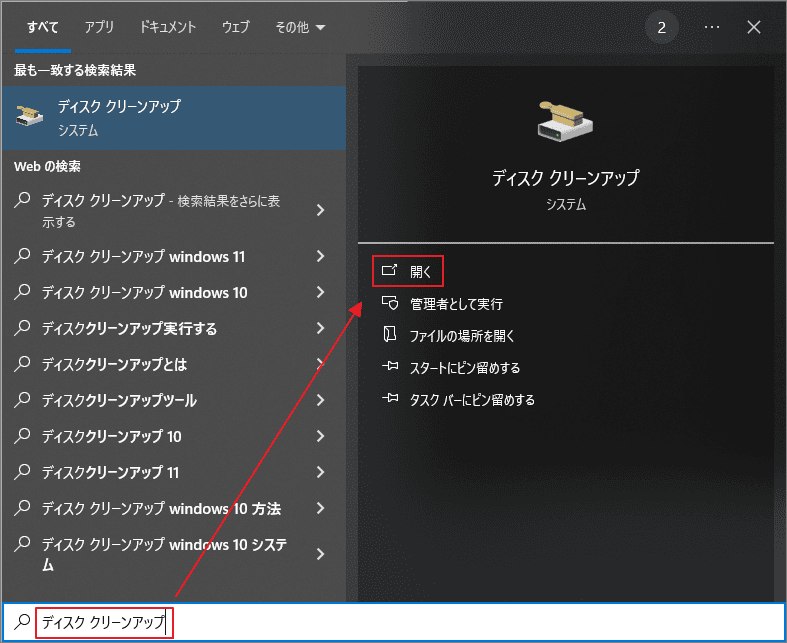The width and height of the screenshot is (787, 643).
Task: Expand chevron for ディスククリーンアップ 11
Action: [x=321, y=472]
